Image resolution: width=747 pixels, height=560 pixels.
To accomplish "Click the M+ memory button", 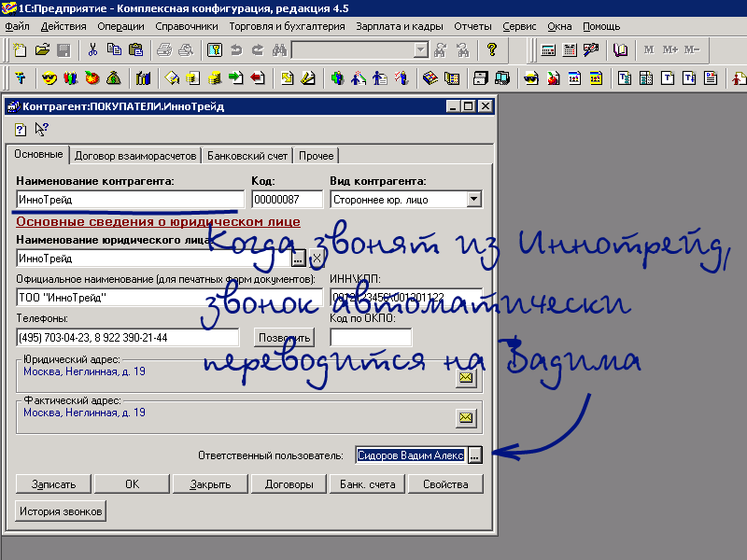I will (670, 49).
